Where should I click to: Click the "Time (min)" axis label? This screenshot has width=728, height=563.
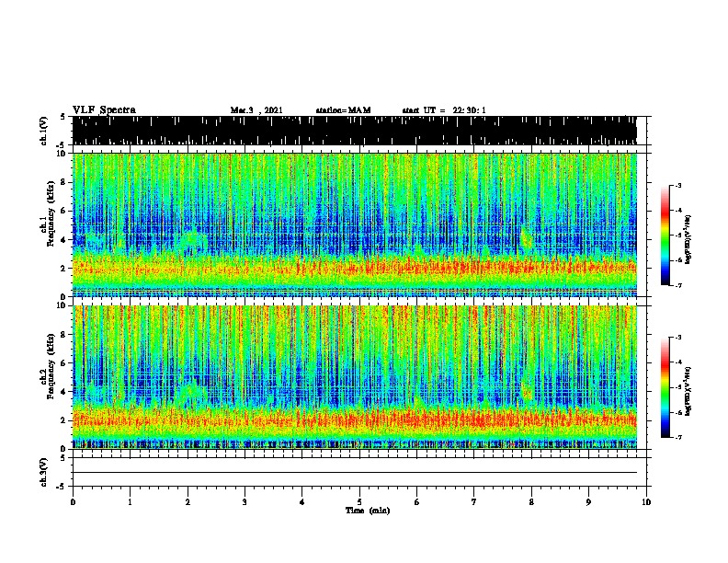click(368, 511)
